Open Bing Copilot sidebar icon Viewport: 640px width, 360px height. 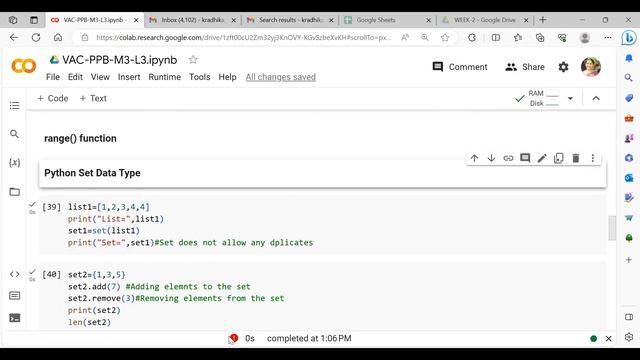pyautogui.click(x=629, y=38)
